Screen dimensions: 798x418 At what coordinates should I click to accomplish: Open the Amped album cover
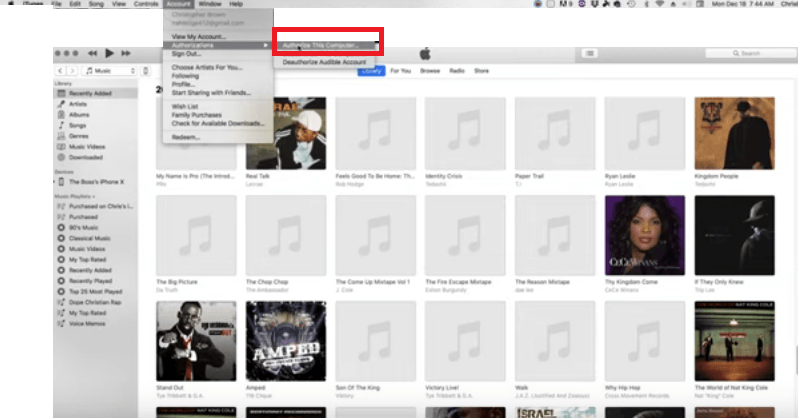pyautogui.click(x=286, y=341)
